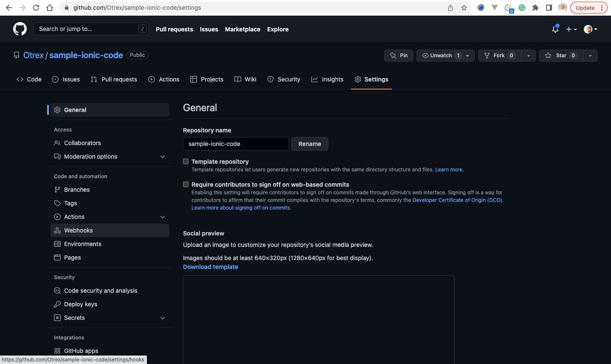Viewport: 611px width, 364px height.
Task: Fork the repository
Action: [x=500, y=56]
